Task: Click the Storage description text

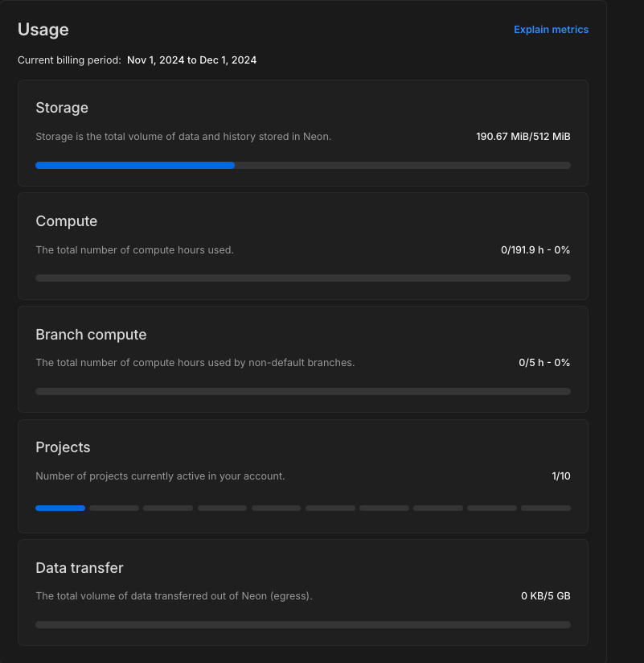Action: pyautogui.click(x=183, y=137)
